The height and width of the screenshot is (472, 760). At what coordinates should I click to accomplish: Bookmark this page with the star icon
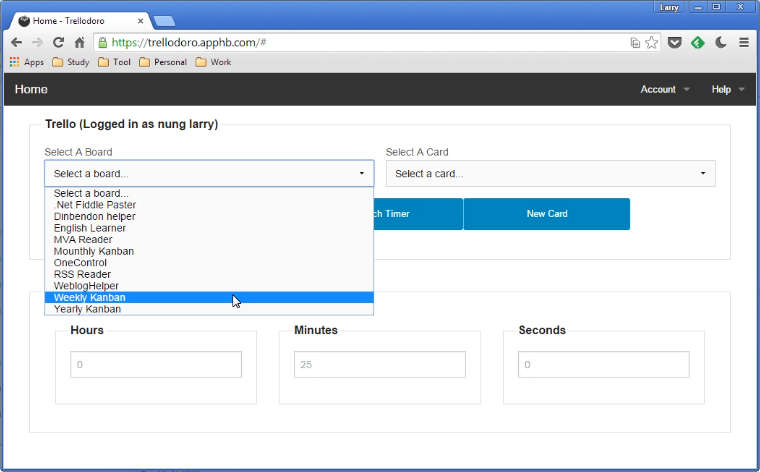[651, 43]
